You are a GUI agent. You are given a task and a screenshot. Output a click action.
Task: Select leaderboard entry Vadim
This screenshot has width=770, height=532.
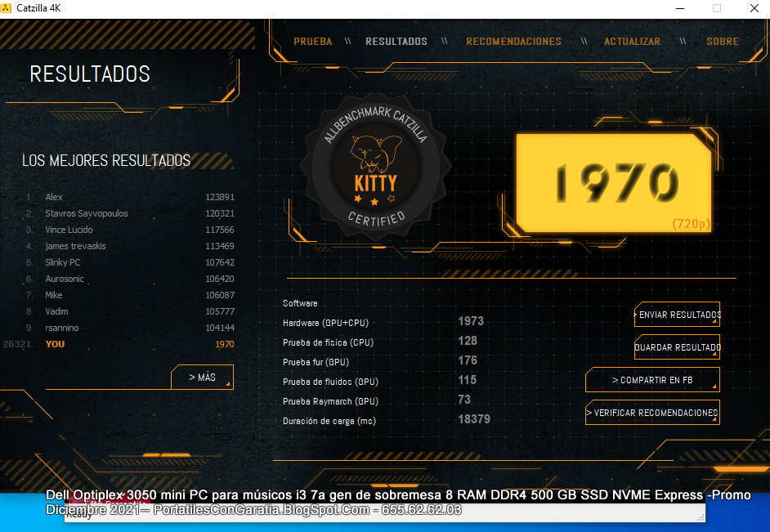point(130,311)
